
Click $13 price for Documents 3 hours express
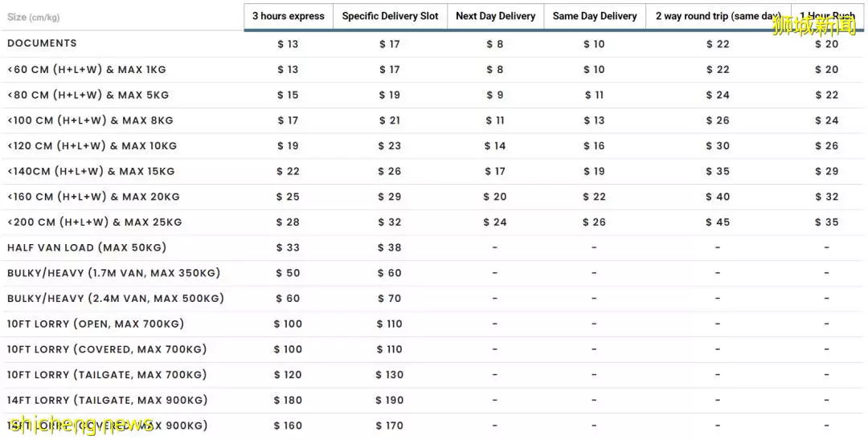tap(288, 44)
